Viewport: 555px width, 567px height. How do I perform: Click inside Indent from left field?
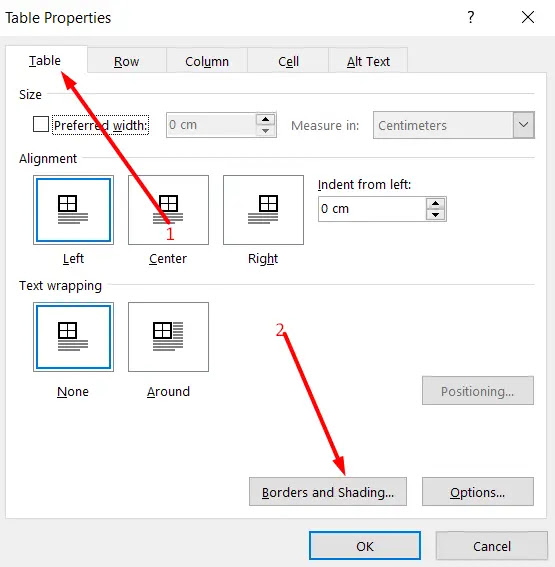372,209
